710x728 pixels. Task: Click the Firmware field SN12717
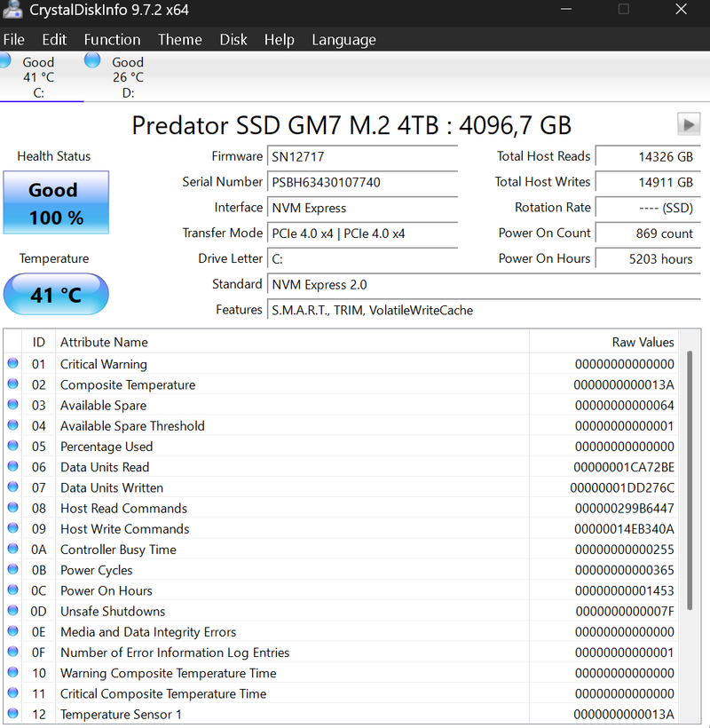click(x=362, y=156)
